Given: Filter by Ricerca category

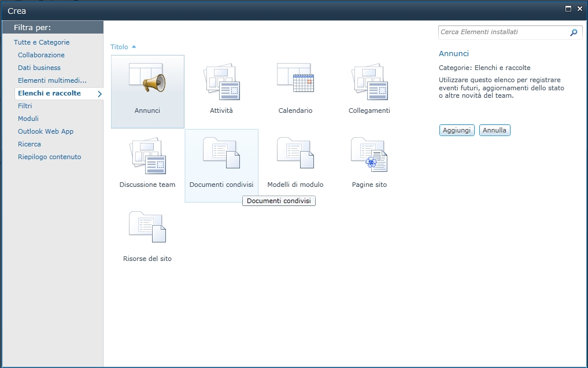Looking at the screenshot, I should click(x=29, y=145).
